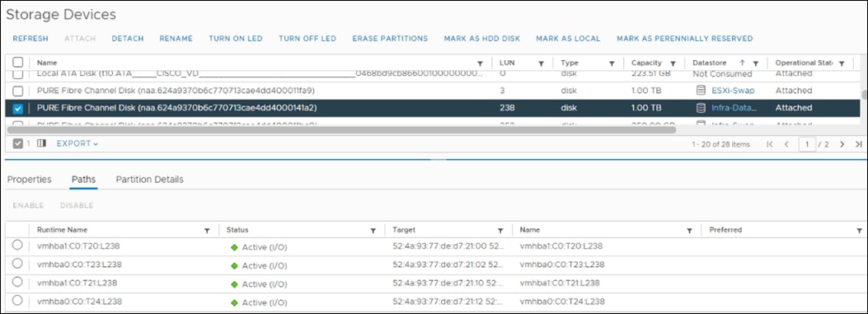Open the LUN column filter
This screenshot has width=868, height=314.
click(x=541, y=63)
